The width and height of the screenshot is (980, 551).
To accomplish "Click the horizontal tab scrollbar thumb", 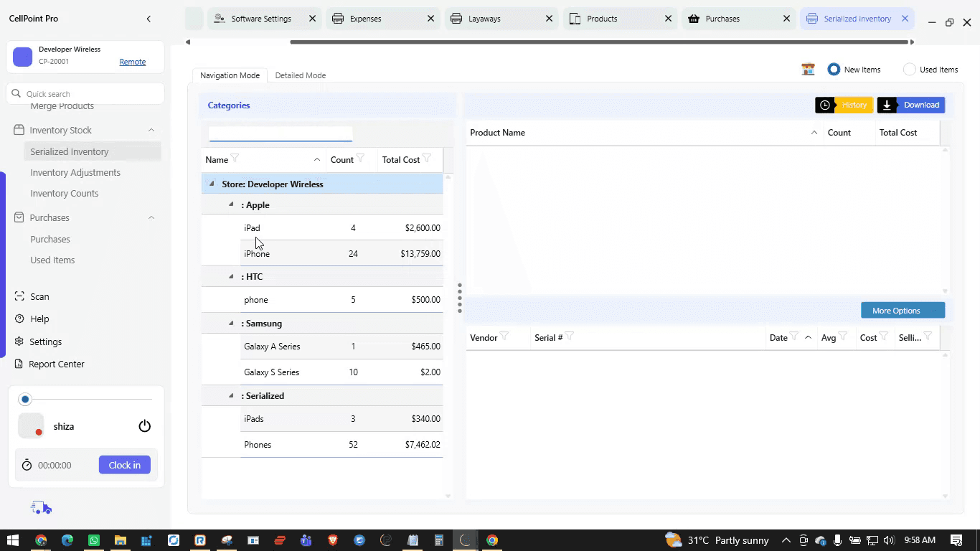I will click(598, 42).
